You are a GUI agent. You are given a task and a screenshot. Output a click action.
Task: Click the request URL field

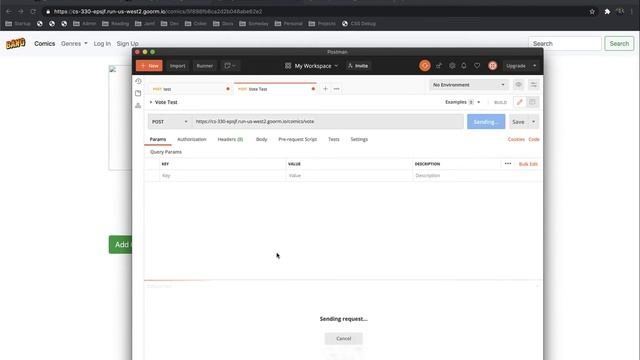(x=328, y=122)
